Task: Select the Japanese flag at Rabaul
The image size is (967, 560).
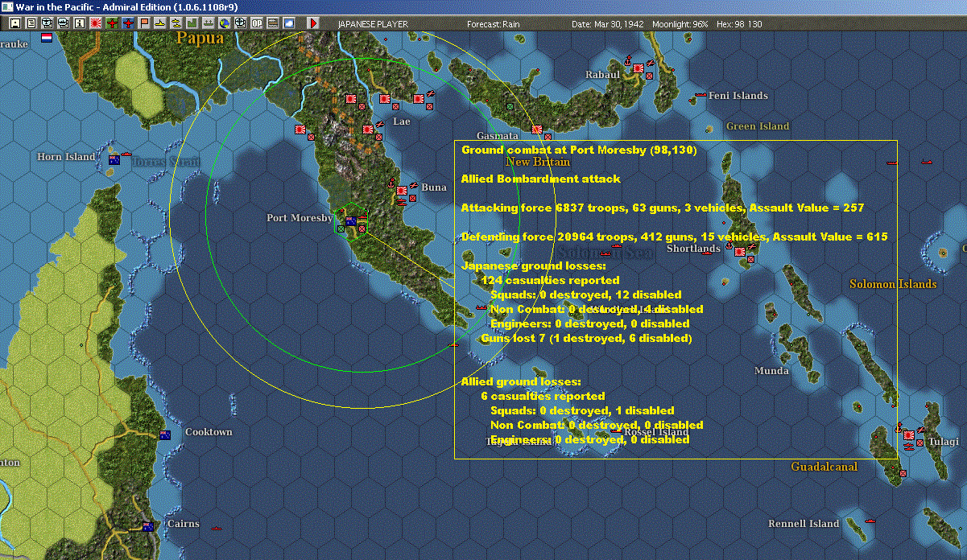Action: pyautogui.click(x=639, y=68)
